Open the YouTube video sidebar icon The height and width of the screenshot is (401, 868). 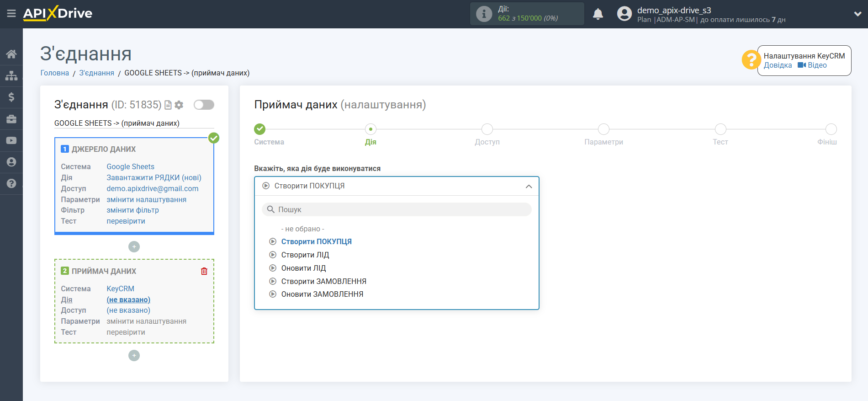coord(11,140)
